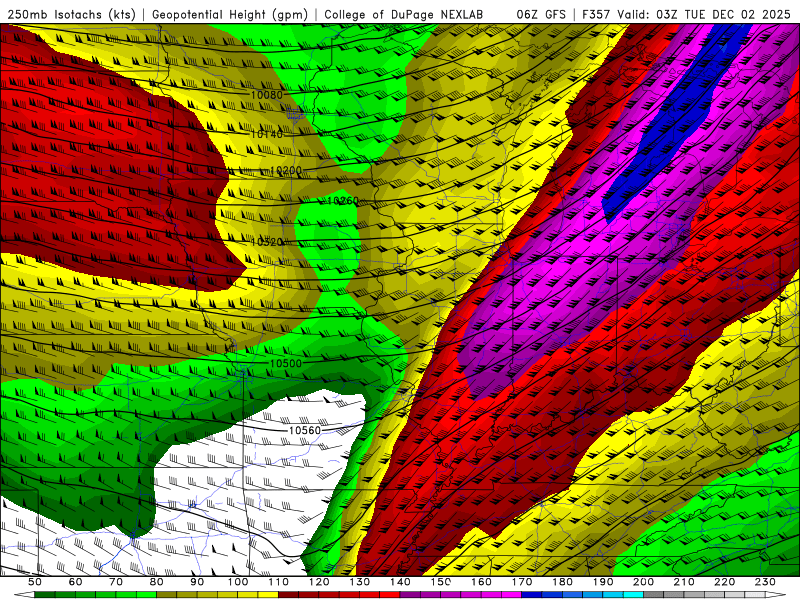
Task: Click the 10200 height contour label
Action: tap(286, 170)
